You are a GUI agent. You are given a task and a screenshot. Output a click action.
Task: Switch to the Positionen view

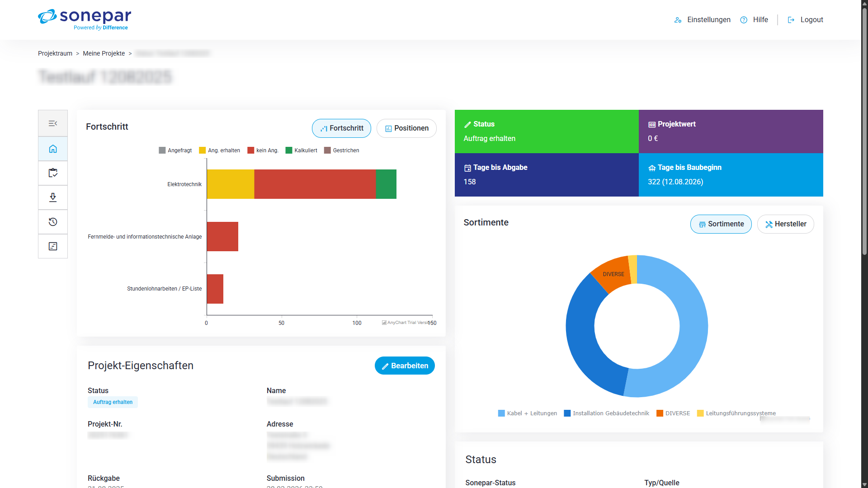(x=406, y=128)
